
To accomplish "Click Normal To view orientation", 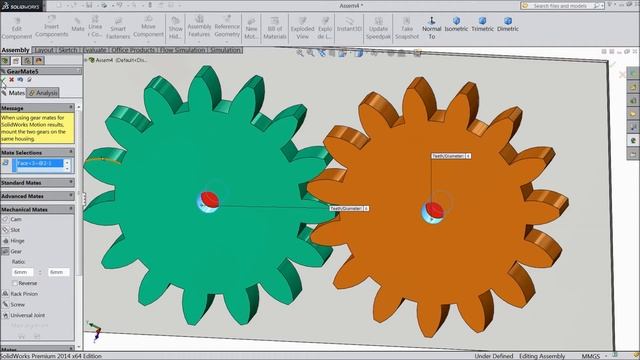I will tap(431, 28).
